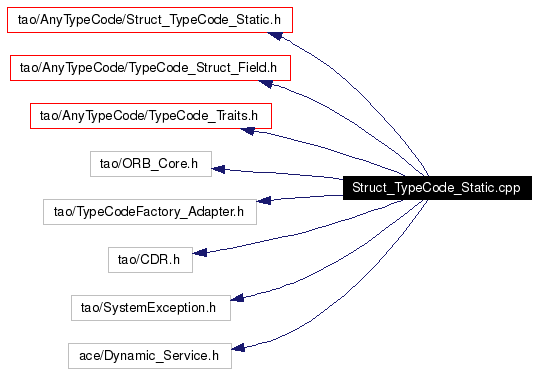Click the tao/ORB_Core.h node

click(151, 164)
